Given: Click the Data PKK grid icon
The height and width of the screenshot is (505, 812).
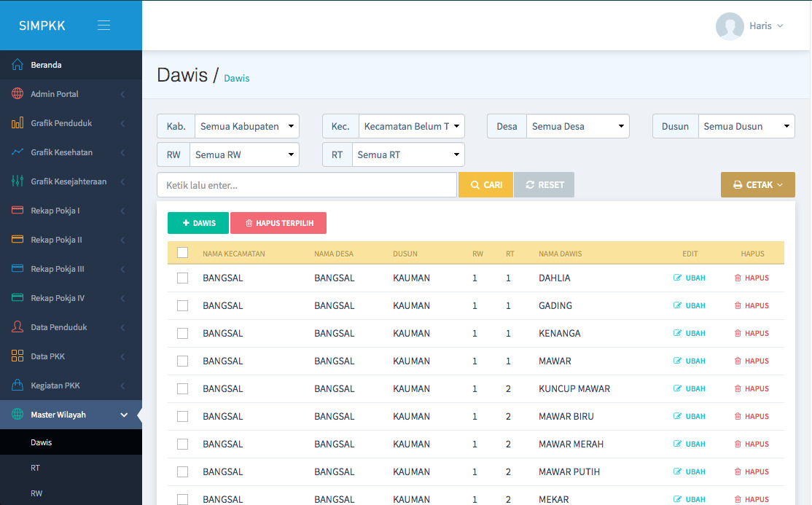Looking at the screenshot, I should pyautogui.click(x=17, y=356).
